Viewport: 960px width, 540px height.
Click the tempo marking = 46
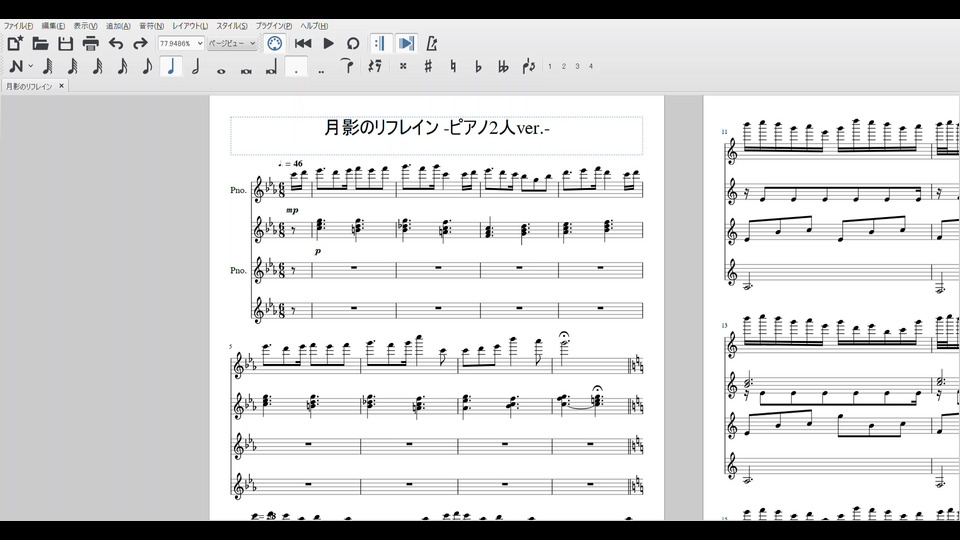(x=290, y=163)
